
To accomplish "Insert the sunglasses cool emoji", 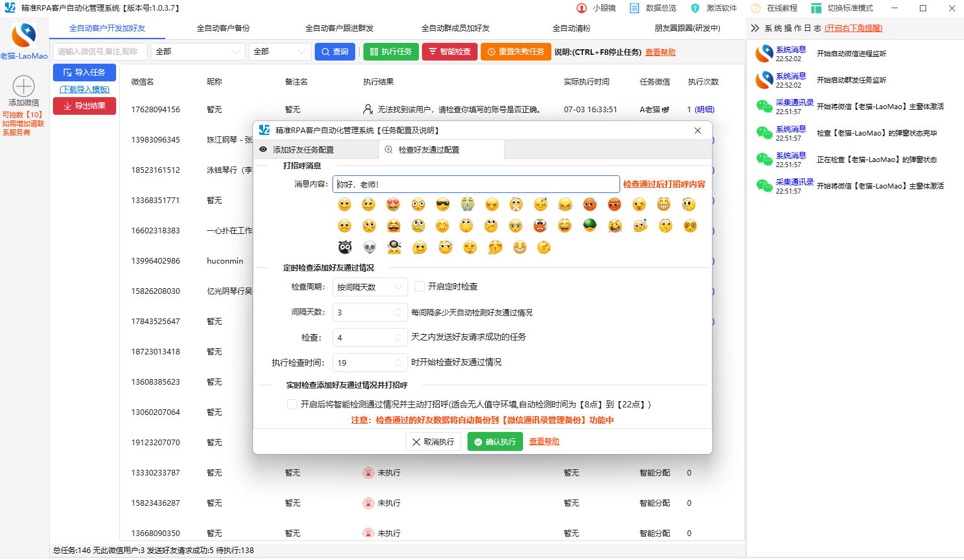I will pos(443,204).
